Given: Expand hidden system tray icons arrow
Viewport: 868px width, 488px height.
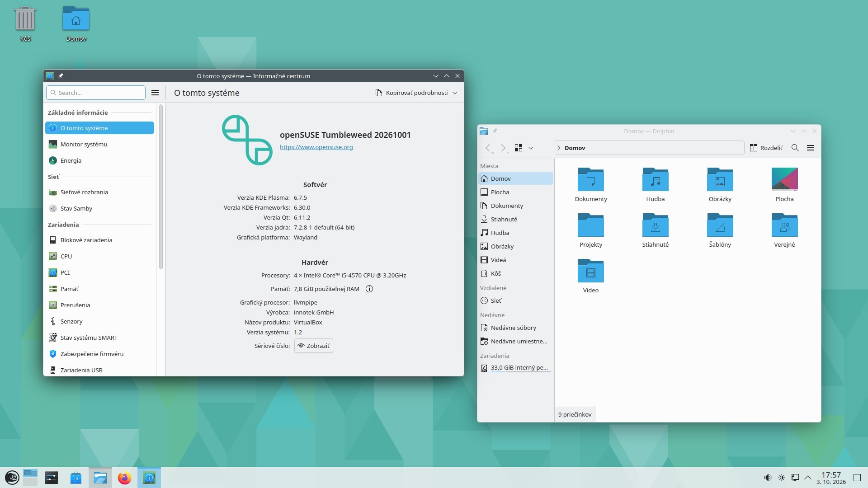Looking at the screenshot, I should (808, 478).
